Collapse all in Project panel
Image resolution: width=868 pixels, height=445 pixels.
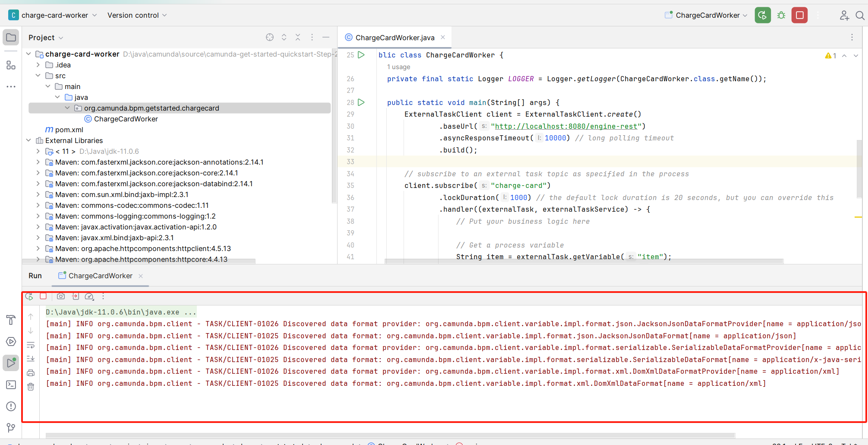point(298,37)
